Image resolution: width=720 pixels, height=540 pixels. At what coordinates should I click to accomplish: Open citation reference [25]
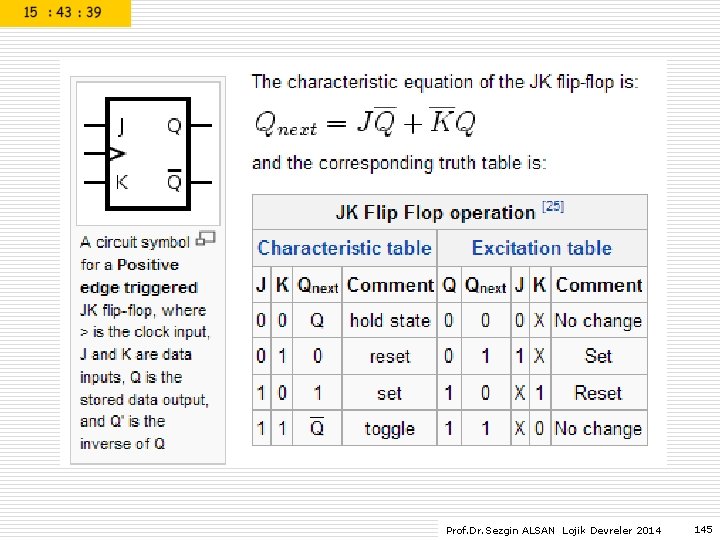pos(553,206)
